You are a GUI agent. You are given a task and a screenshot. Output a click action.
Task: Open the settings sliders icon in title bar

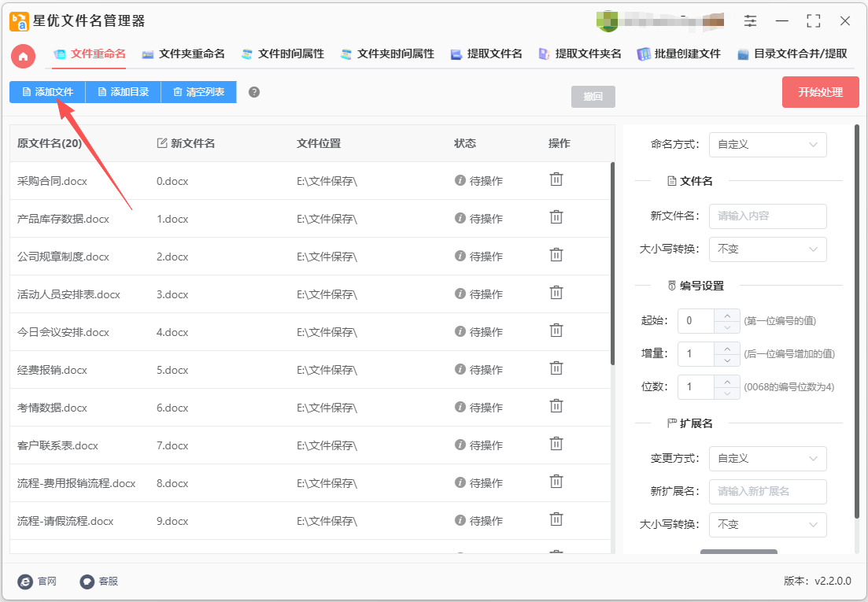coord(750,21)
